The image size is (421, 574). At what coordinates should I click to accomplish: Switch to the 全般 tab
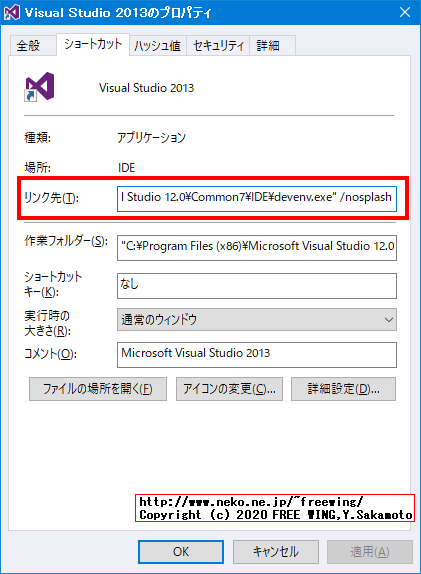point(33,46)
